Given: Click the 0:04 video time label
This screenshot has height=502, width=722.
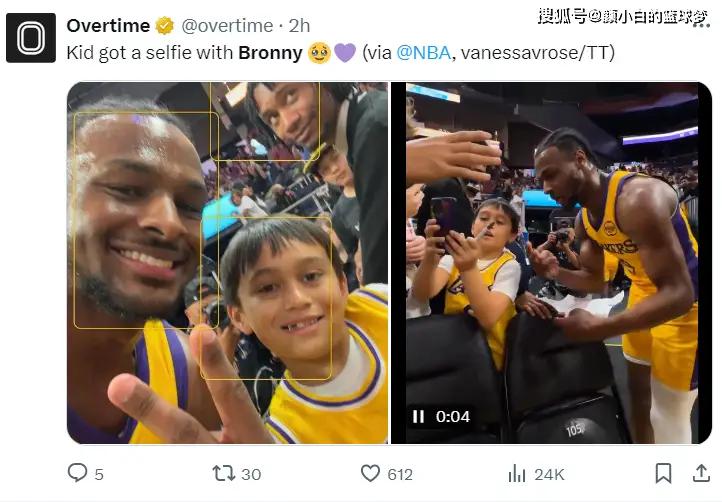Looking at the screenshot, I should pos(453,416).
